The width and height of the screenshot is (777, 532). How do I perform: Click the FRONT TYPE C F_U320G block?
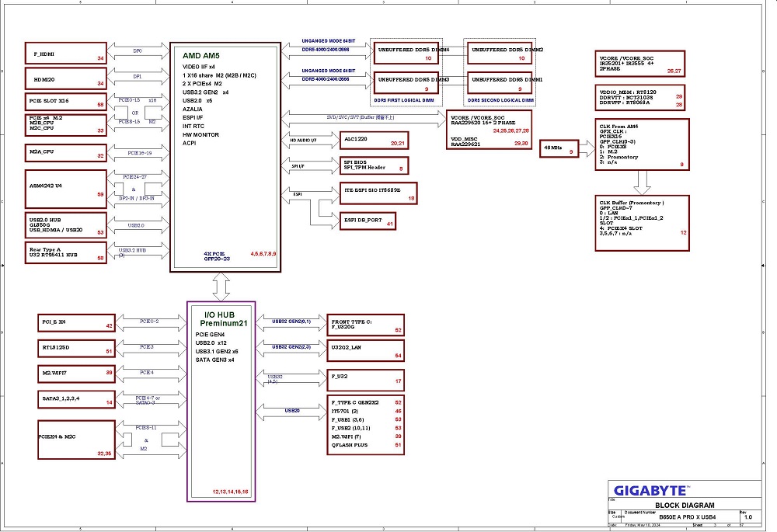(x=366, y=325)
